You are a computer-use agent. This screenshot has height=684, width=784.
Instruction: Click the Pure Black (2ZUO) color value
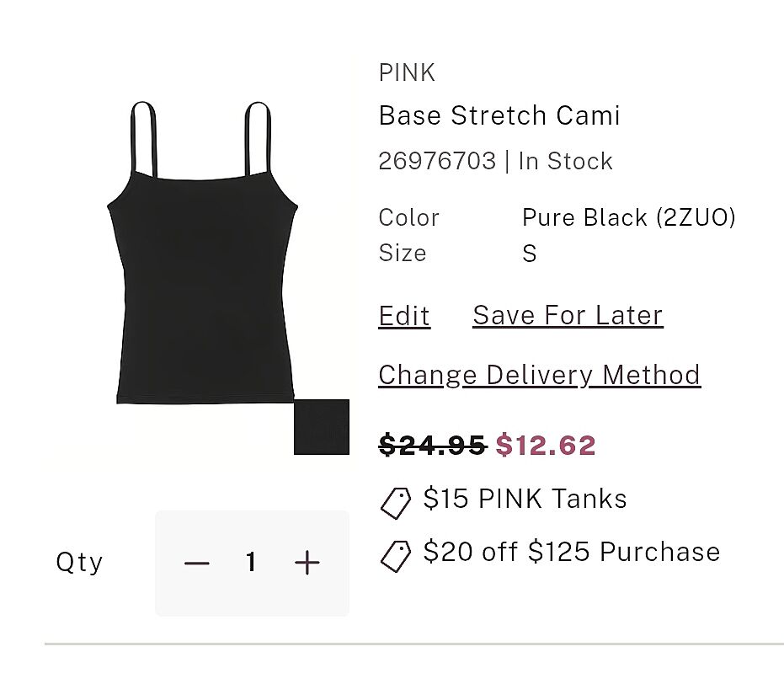629,218
